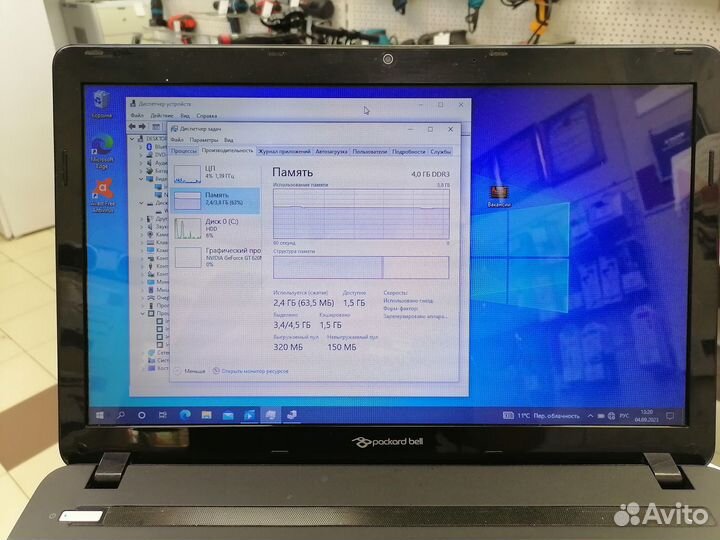Open the Вакансии desktop file

tap(499, 196)
